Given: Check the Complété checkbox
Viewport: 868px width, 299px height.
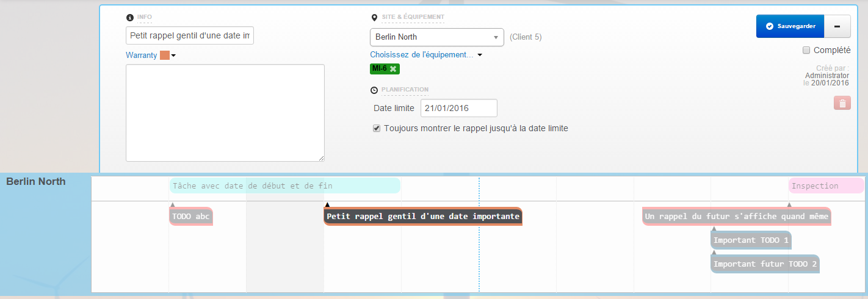Looking at the screenshot, I should click(x=806, y=50).
